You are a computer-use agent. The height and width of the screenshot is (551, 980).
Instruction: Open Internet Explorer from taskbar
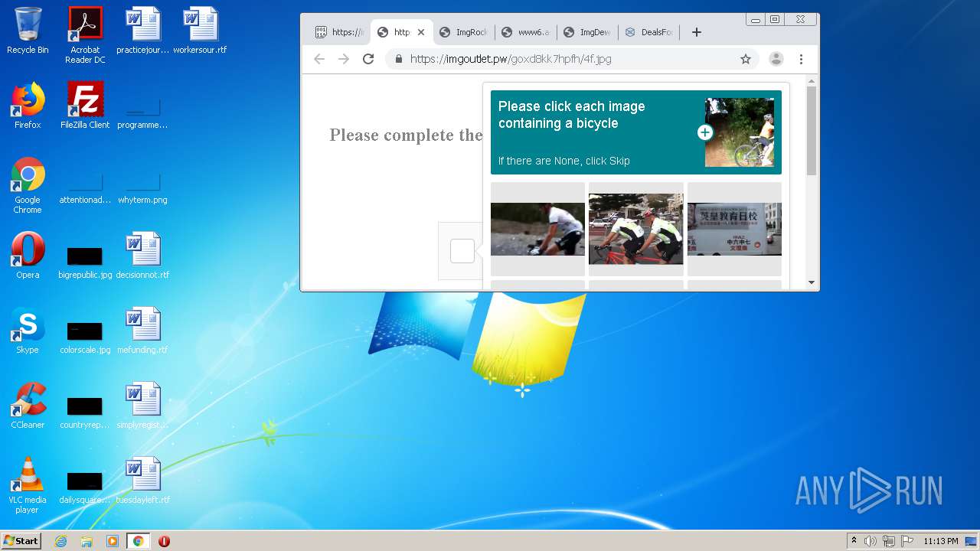(x=60, y=541)
